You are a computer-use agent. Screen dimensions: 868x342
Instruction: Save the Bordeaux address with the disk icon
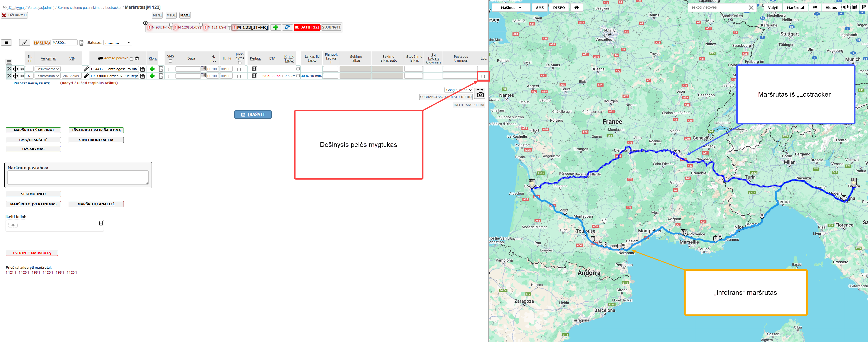tap(143, 76)
